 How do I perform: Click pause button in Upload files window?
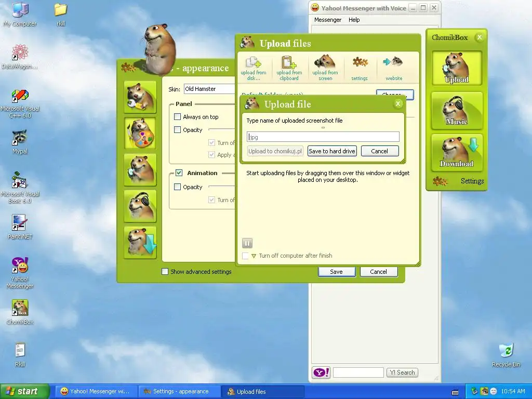[x=247, y=243]
